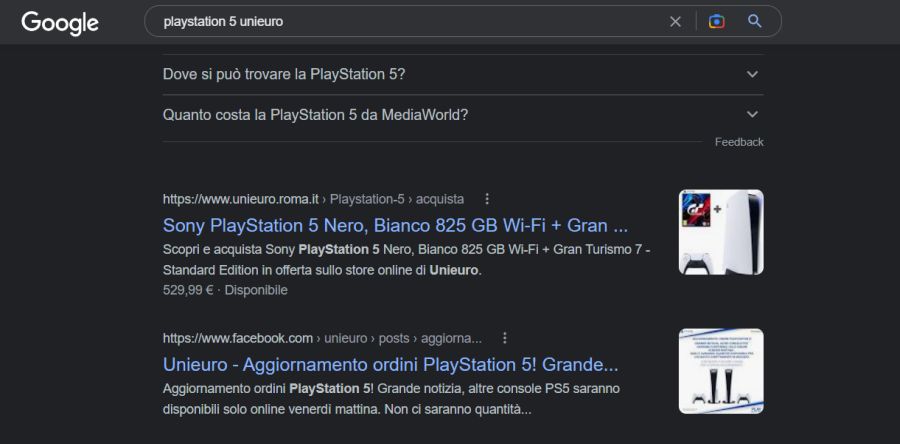Image resolution: width=900 pixels, height=444 pixels.
Task: Click the Google logo
Action: 60,22
